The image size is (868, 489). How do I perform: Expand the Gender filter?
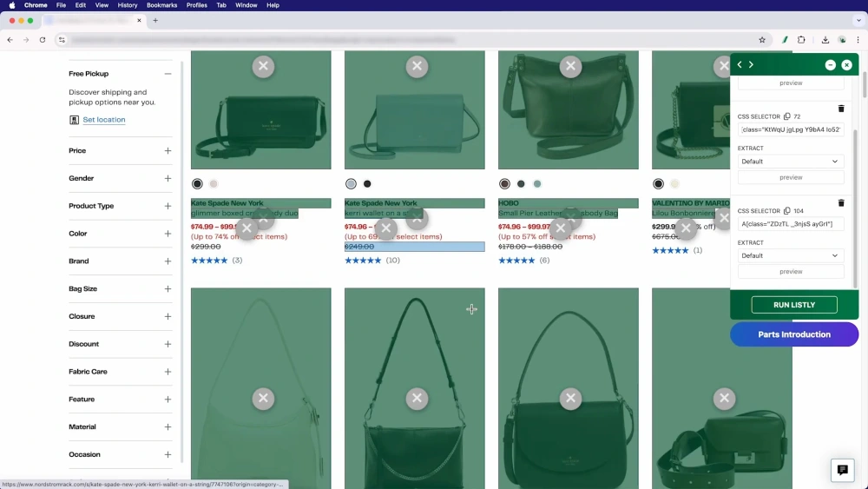click(x=168, y=178)
